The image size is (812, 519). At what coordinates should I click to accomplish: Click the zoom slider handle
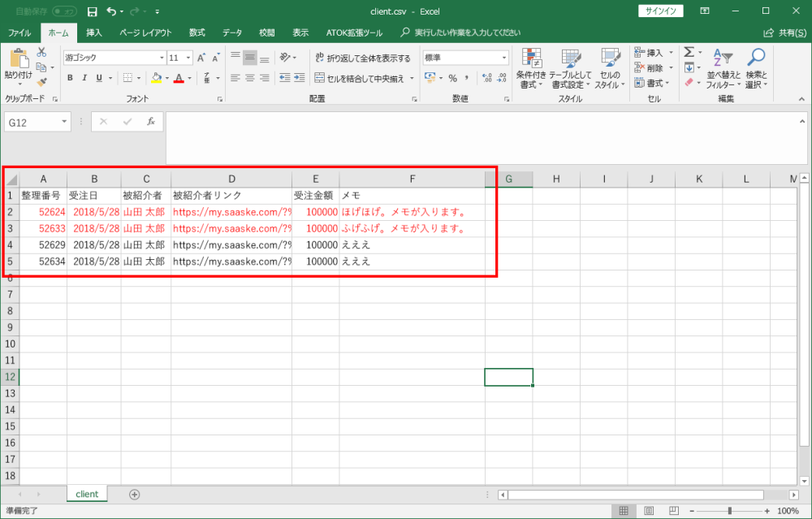click(729, 511)
